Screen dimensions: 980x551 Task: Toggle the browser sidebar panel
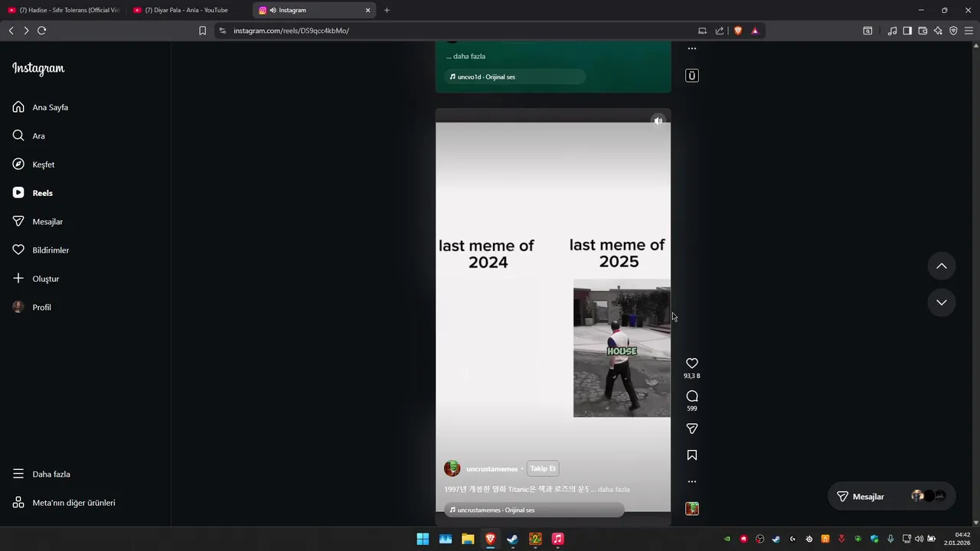(907, 31)
